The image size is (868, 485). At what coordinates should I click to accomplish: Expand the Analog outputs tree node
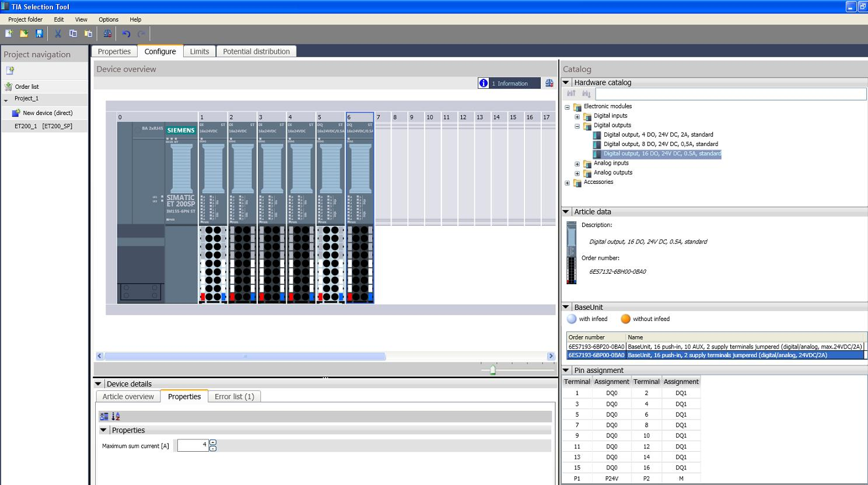point(577,173)
